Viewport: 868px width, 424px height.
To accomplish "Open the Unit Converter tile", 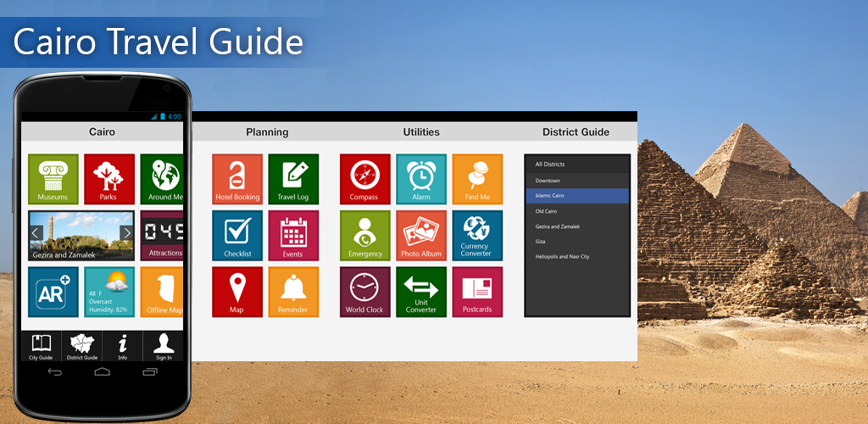I will tap(421, 293).
